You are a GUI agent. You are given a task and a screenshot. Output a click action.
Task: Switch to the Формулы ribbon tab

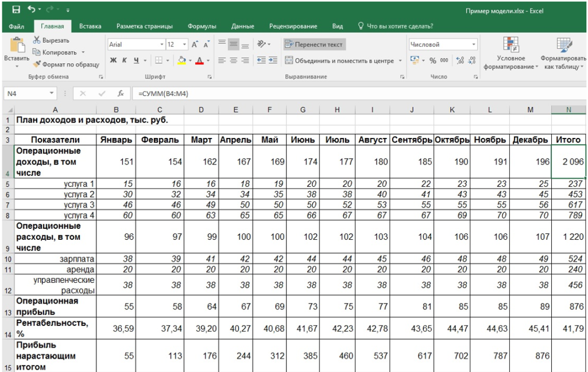(202, 26)
